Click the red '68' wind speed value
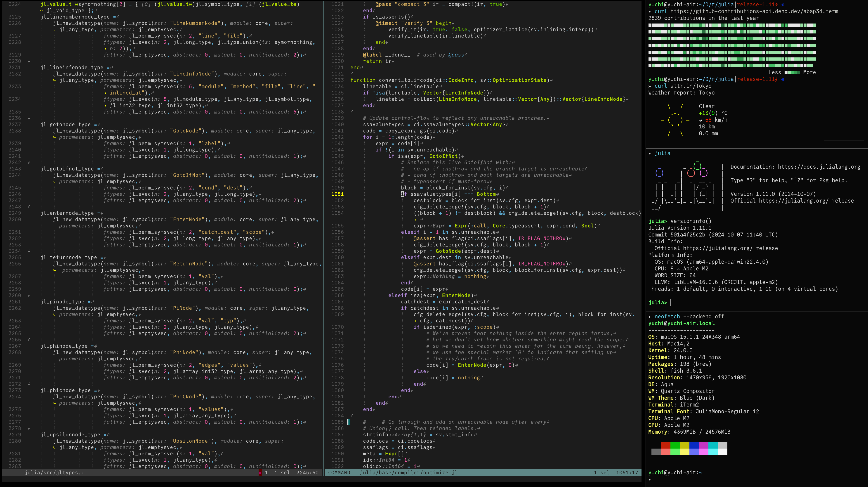 coord(708,120)
